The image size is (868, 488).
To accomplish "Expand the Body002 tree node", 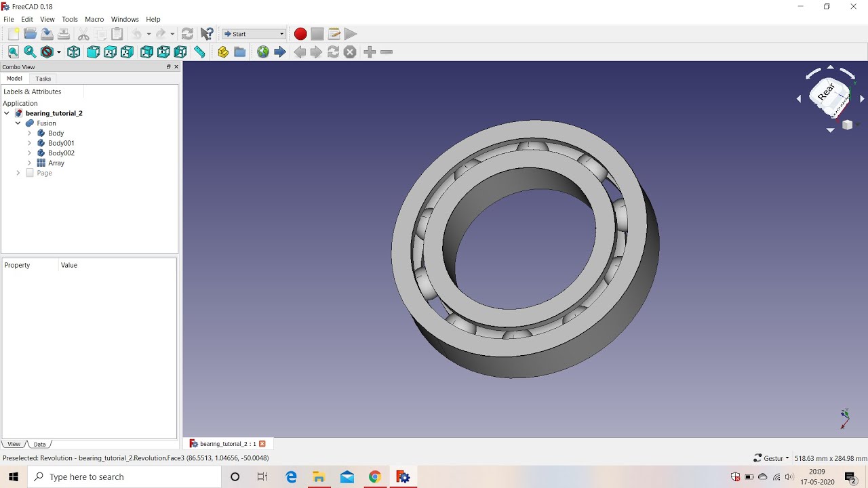I will click(x=29, y=153).
